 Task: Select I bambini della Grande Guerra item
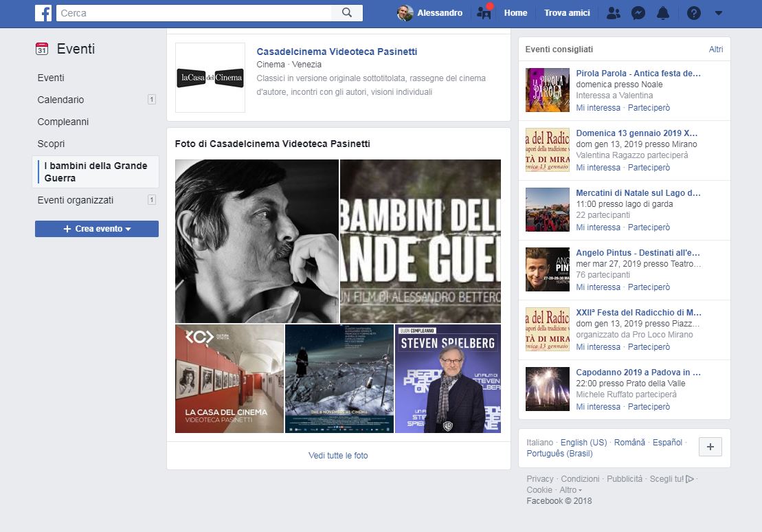(x=96, y=172)
